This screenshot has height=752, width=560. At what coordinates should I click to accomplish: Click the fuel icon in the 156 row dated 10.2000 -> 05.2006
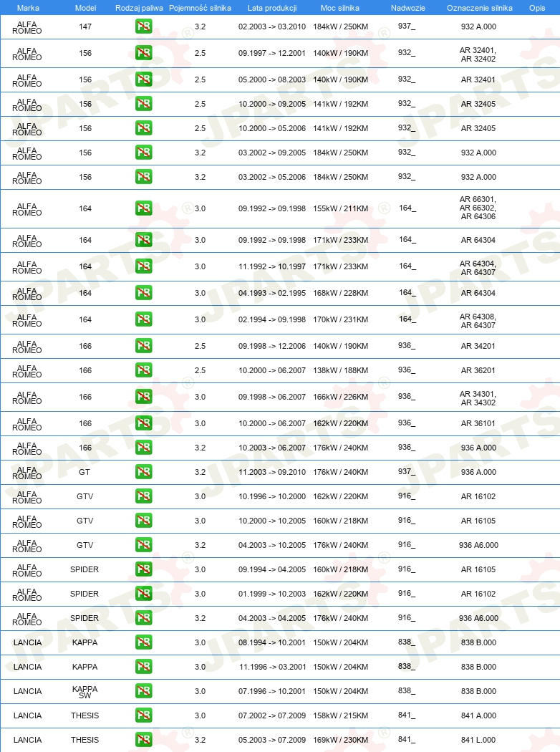click(143, 128)
